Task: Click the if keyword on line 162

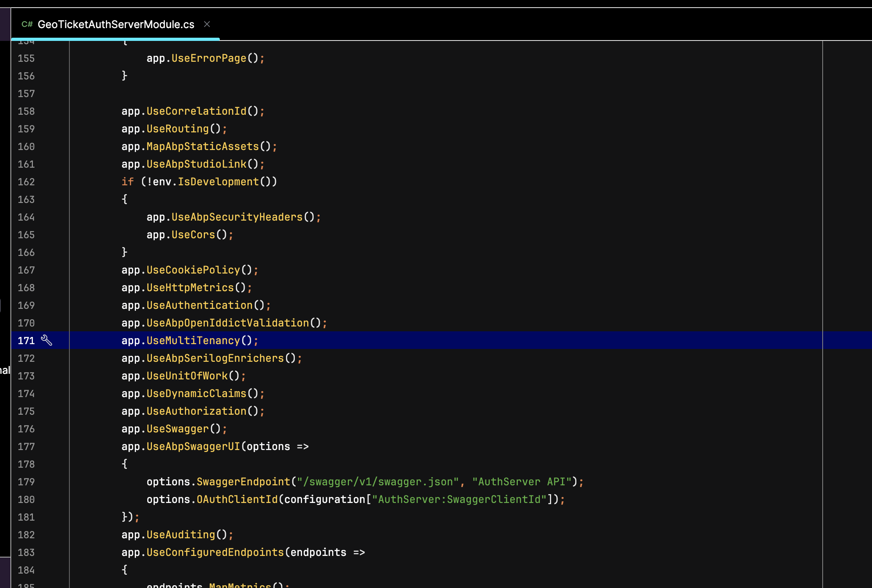Action: click(x=128, y=182)
